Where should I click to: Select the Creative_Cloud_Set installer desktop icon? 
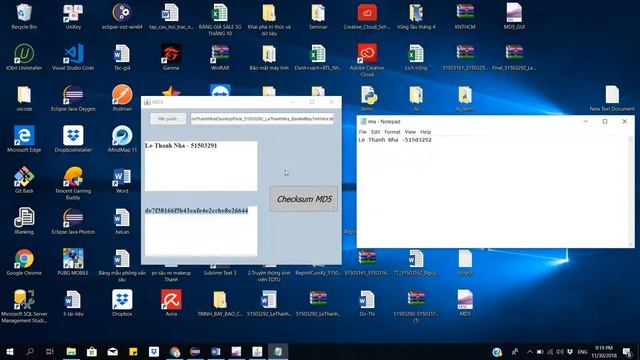coord(367,17)
